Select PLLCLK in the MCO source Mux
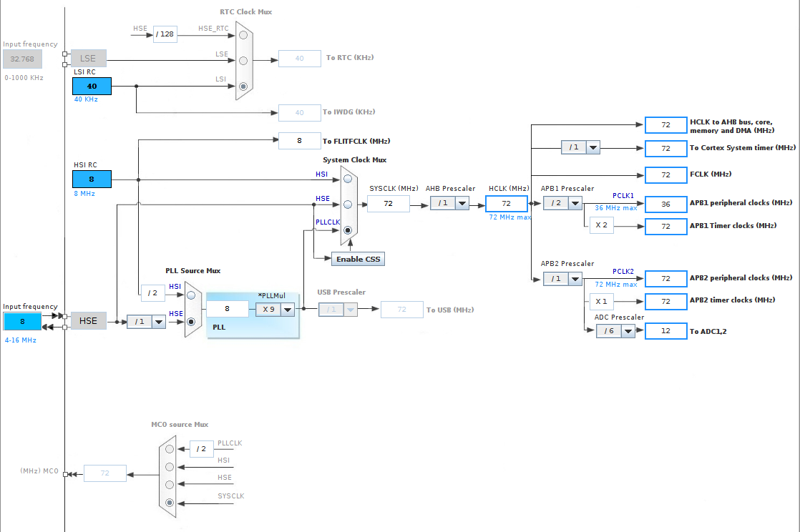The image size is (800, 532). (x=169, y=449)
